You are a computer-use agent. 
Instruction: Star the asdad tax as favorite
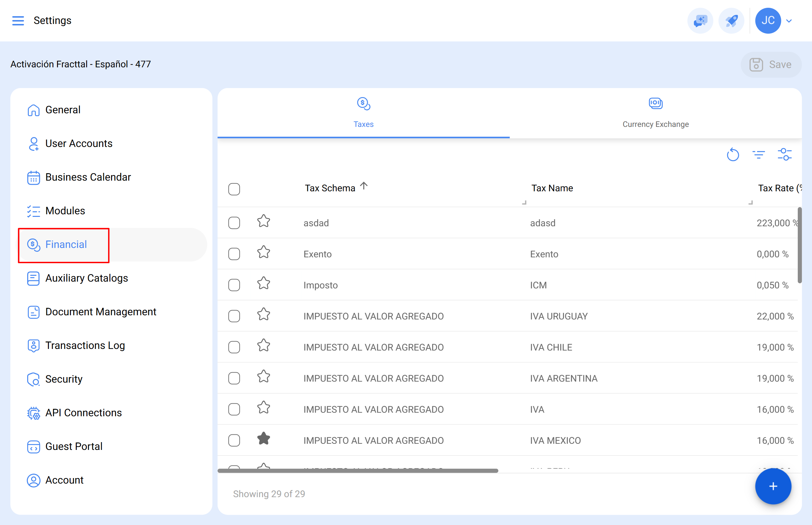click(x=264, y=221)
